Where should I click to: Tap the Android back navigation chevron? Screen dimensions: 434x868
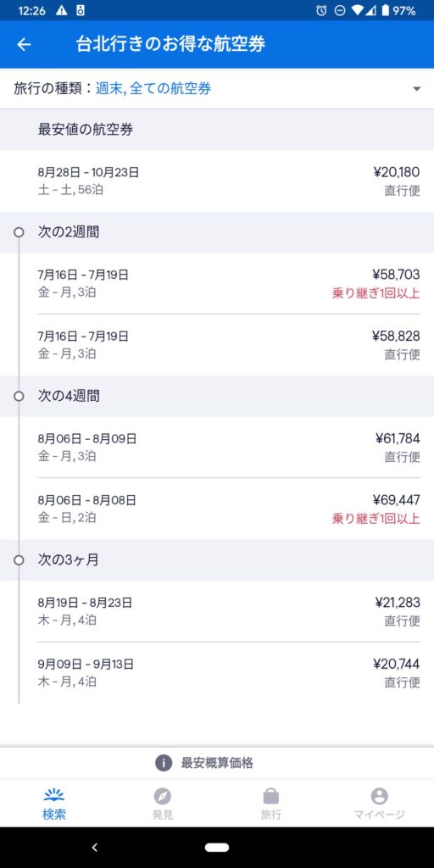95,847
